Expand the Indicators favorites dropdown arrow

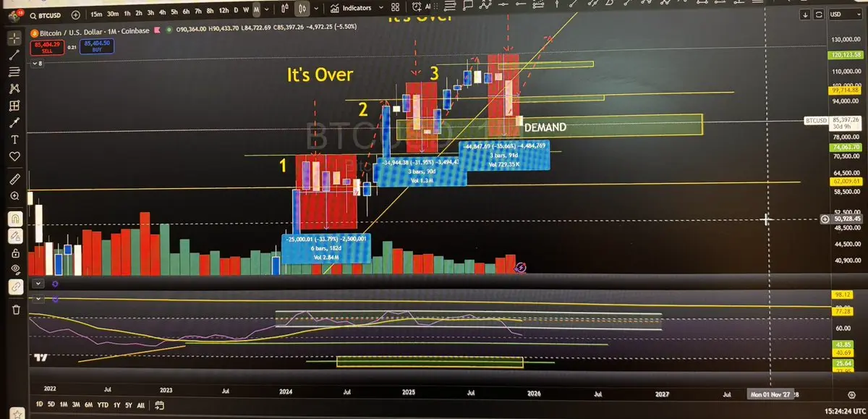tap(381, 7)
